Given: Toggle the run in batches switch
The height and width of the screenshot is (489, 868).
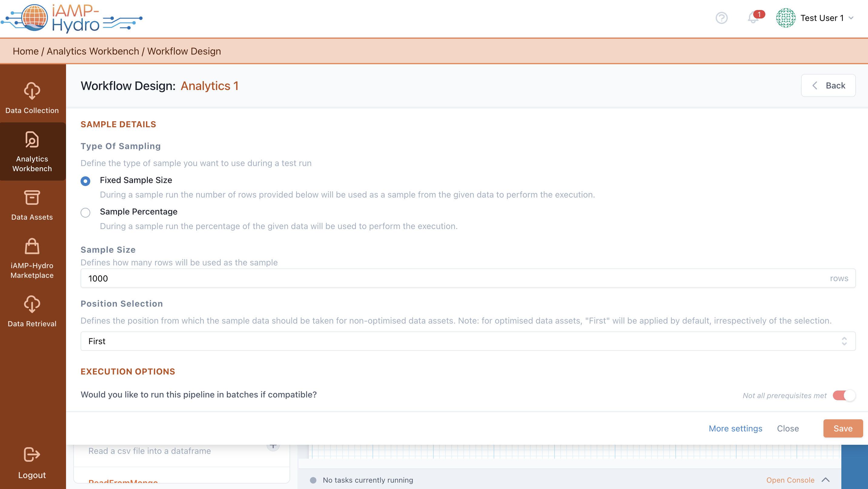Looking at the screenshot, I should pos(843,395).
